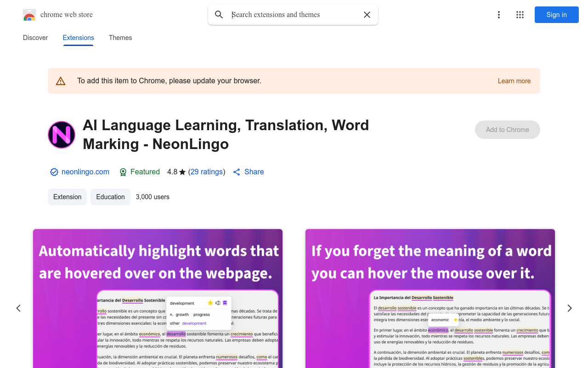The image size is (588, 368).
Task: Click the warning triangle icon in the banner
Action: click(x=61, y=81)
